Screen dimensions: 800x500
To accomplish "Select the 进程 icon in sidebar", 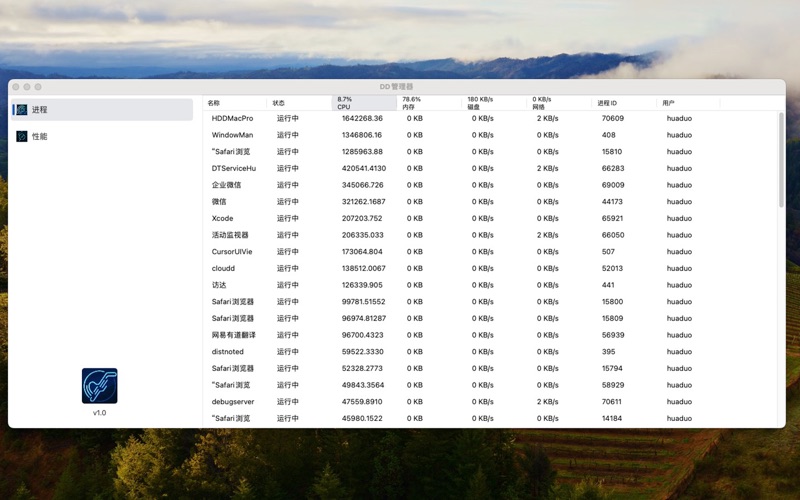I will [x=21, y=110].
